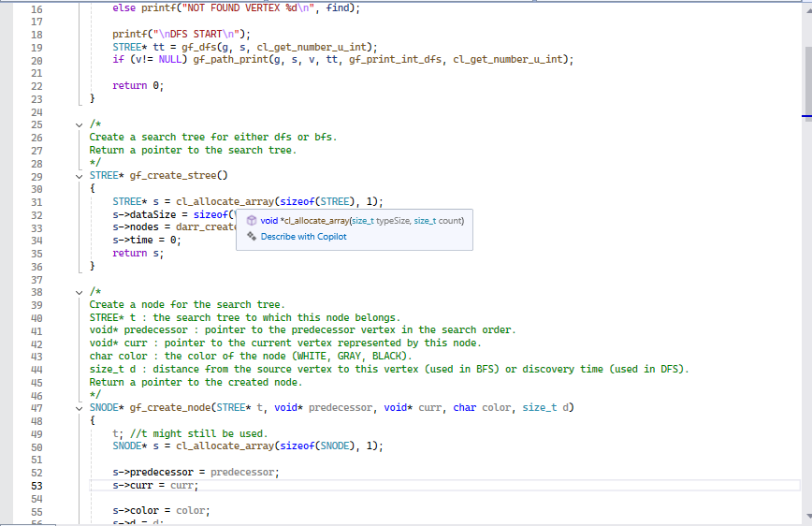Click the Copilot sparkle icon in tooltip
This screenshot has width=812, height=526.
pos(251,236)
